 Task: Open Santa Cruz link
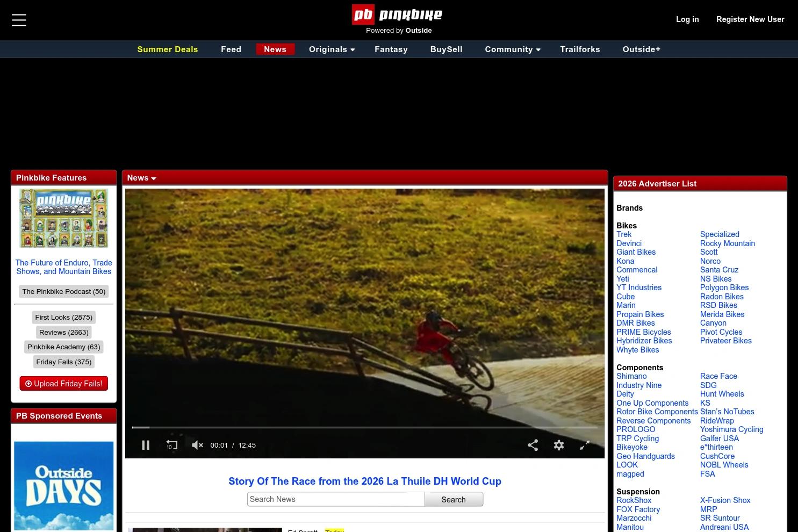(x=719, y=270)
